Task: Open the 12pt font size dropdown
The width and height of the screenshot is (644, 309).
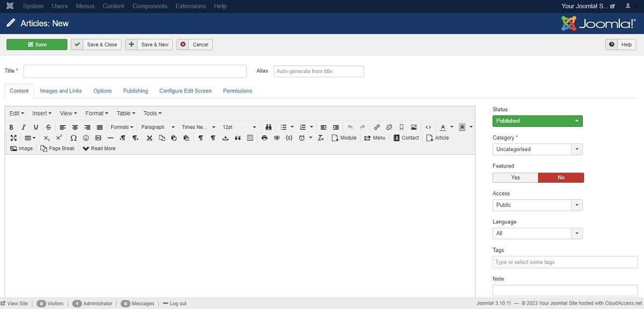Action: (239, 127)
